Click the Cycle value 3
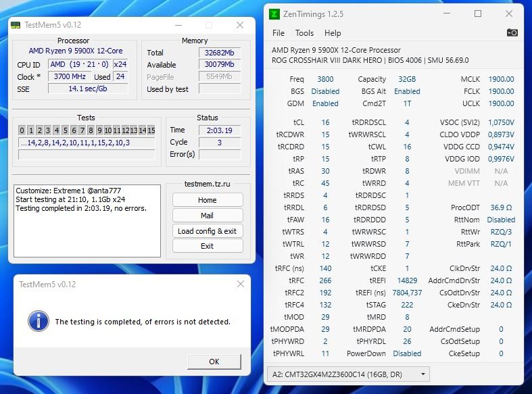Image resolution: width=532 pixels, height=394 pixels. point(220,143)
